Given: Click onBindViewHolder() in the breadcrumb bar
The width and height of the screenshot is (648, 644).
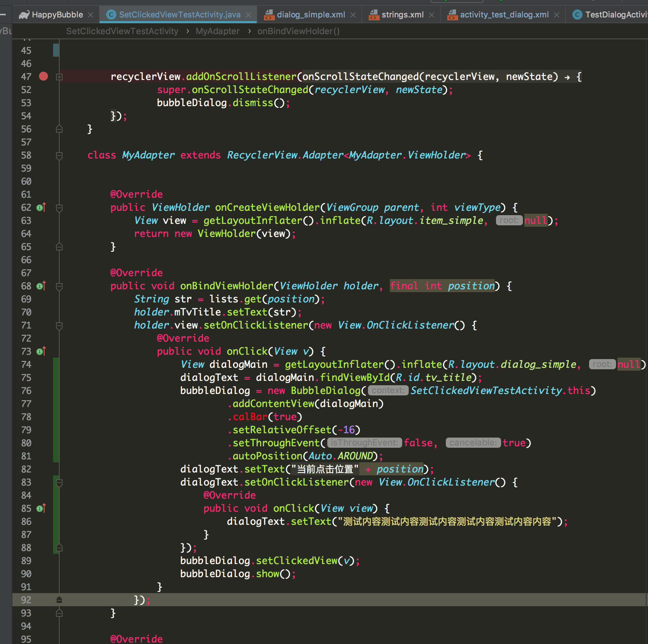Looking at the screenshot, I should tap(298, 31).
